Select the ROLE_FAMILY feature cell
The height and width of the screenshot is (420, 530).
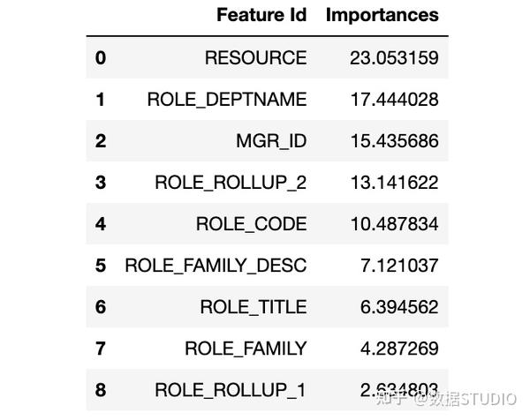point(246,349)
